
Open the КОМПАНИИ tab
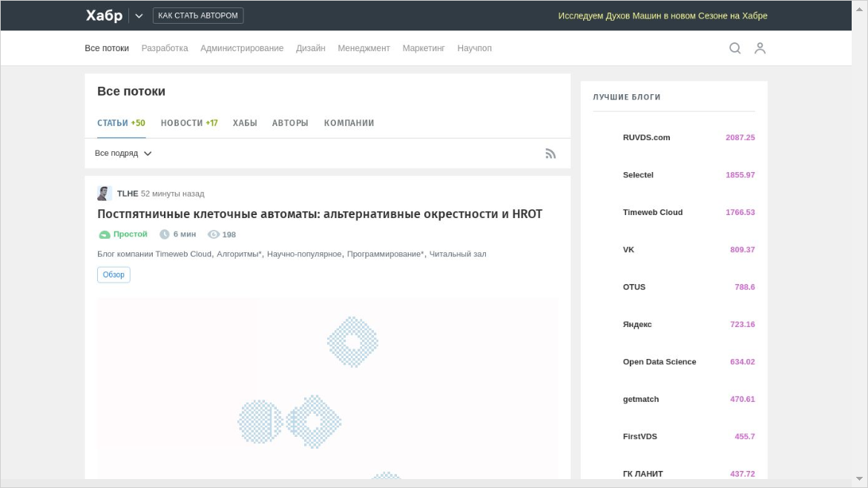349,123
